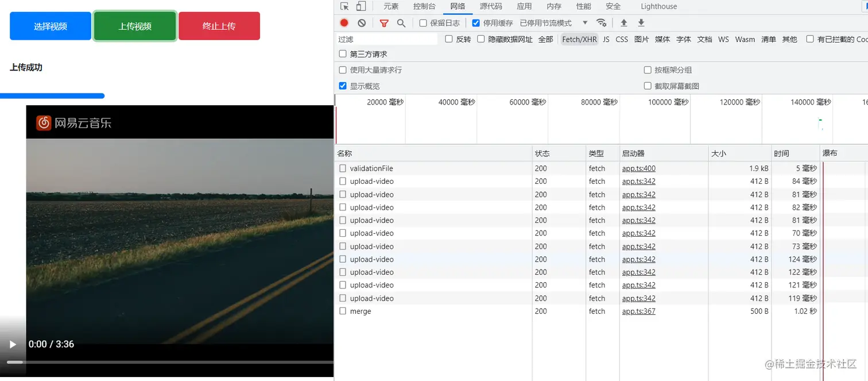Enable the 保留日志 checkbox
This screenshot has width=868, height=381.
(x=423, y=23)
